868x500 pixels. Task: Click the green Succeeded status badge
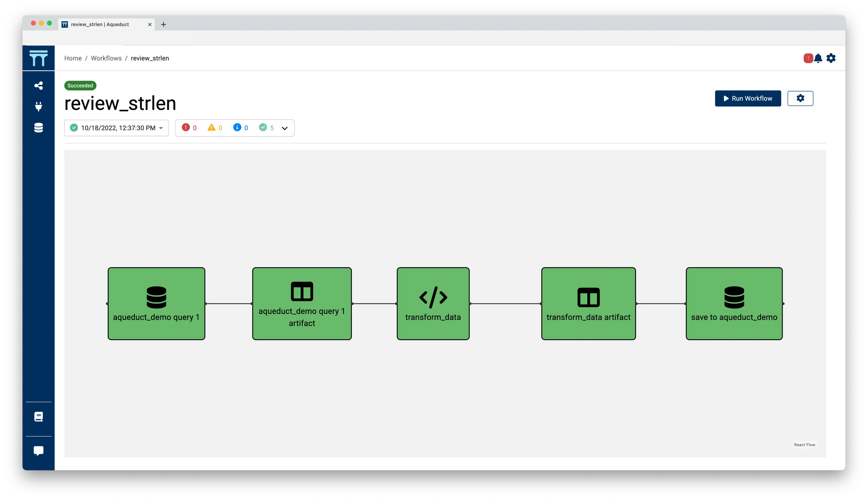tap(80, 85)
